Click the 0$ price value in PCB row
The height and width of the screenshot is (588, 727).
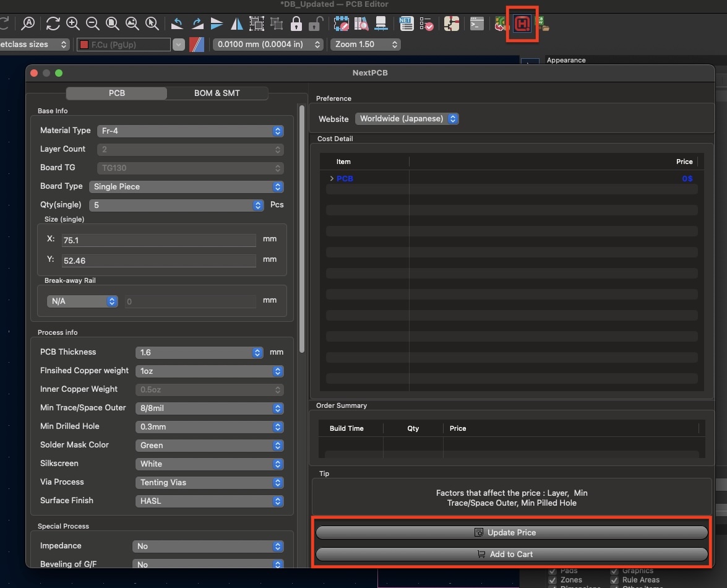tap(687, 178)
